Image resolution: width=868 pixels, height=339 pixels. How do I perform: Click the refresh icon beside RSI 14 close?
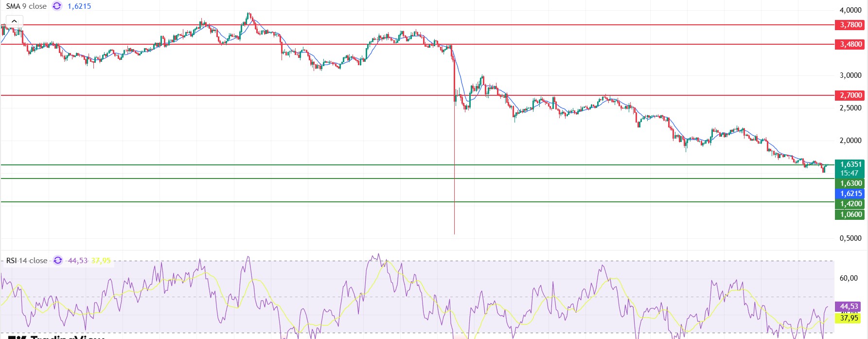tap(58, 261)
